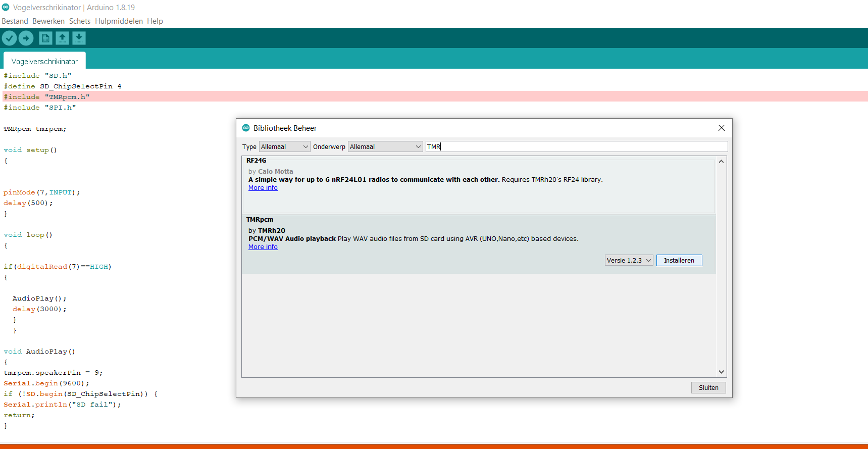Click the Serial.println("SD fail"); line
Viewport: 868px width, 449px height.
(62, 404)
